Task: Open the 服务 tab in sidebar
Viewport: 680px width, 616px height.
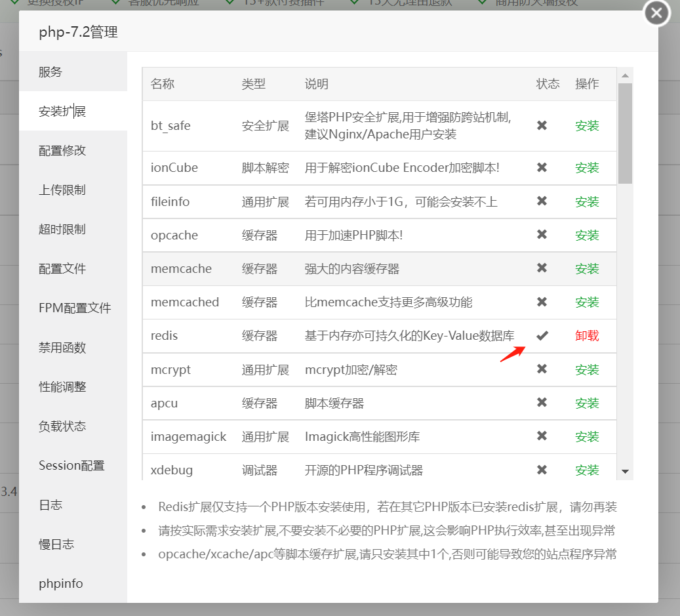Action: click(x=50, y=72)
